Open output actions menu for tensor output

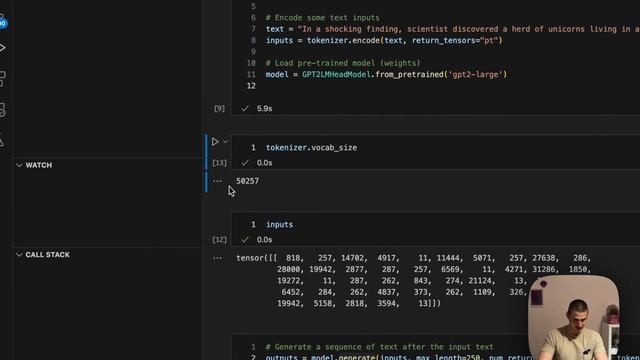point(217,258)
